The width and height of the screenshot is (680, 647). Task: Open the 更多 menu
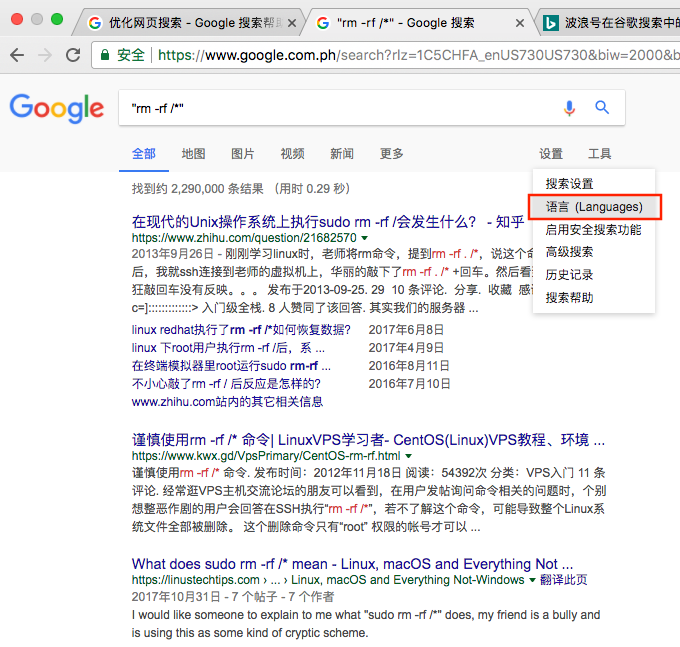tap(392, 154)
